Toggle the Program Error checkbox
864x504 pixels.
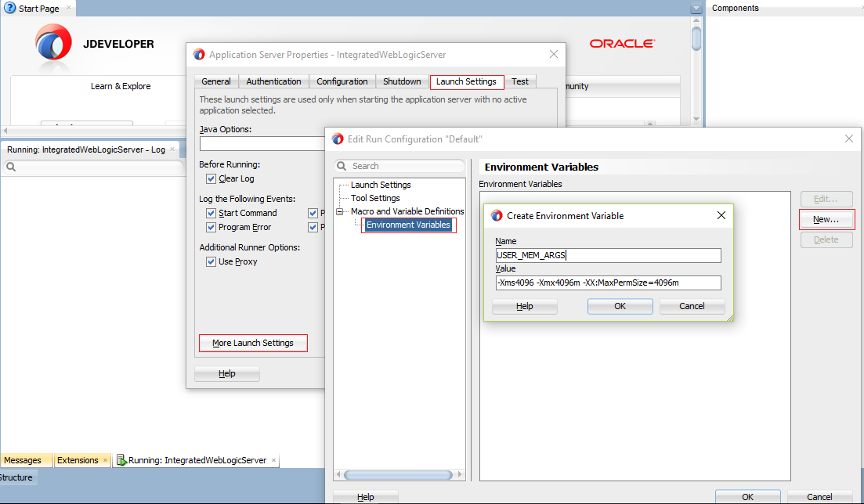[x=211, y=227]
